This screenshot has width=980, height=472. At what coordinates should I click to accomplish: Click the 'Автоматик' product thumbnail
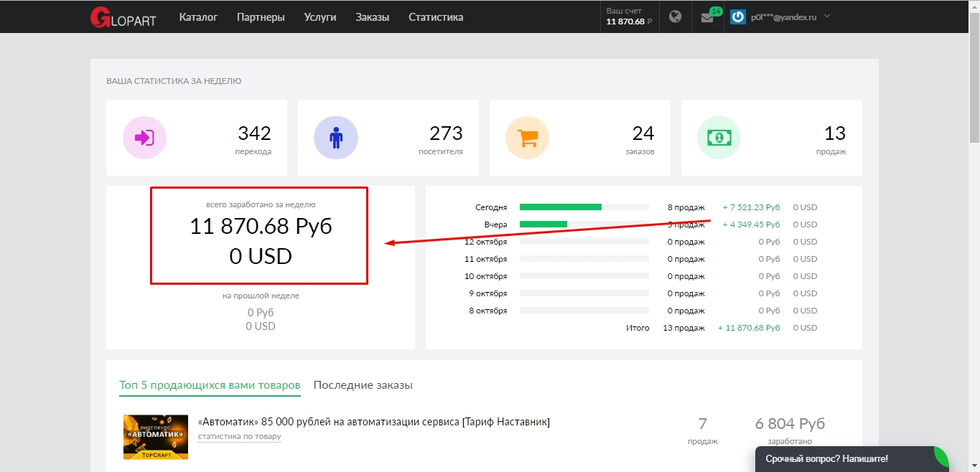(155, 436)
